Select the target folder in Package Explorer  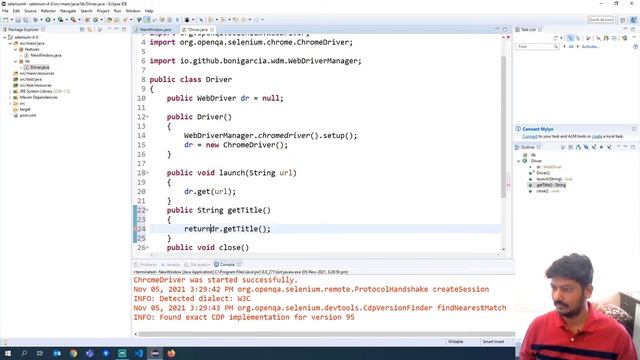25,109
